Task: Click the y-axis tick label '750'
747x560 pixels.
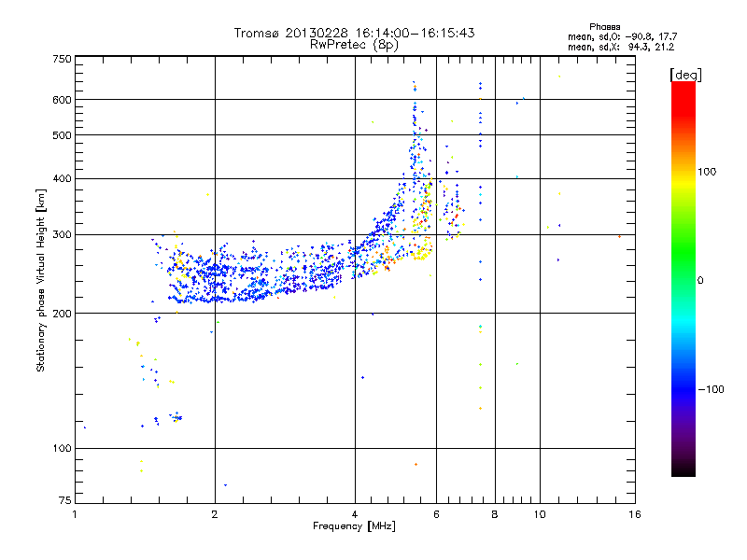Action: (62, 59)
